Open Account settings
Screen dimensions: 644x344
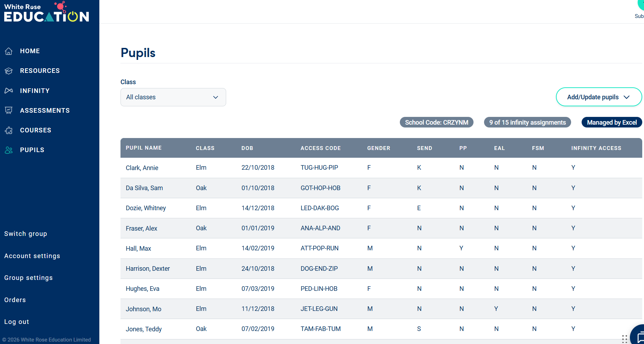[32, 256]
